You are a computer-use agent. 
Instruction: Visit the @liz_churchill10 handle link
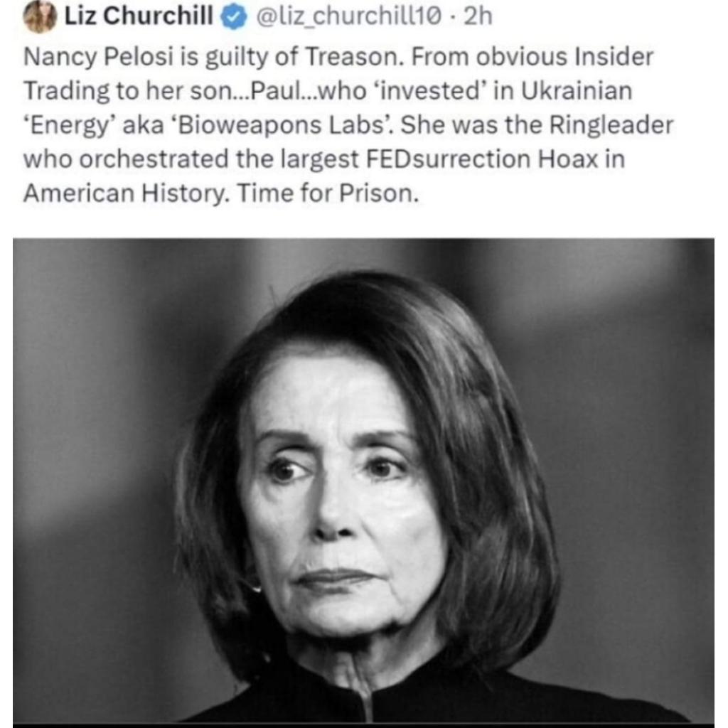pyautogui.click(x=348, y=17)
